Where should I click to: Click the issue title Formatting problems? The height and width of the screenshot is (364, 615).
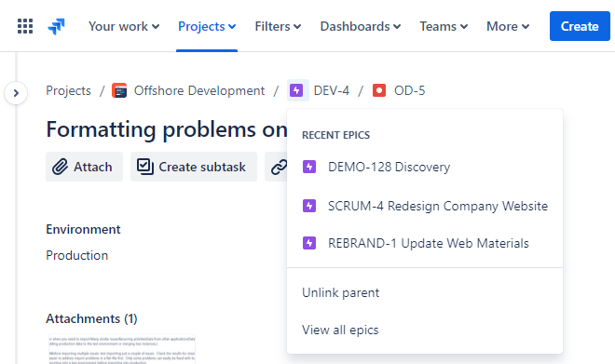click(166, 128)
